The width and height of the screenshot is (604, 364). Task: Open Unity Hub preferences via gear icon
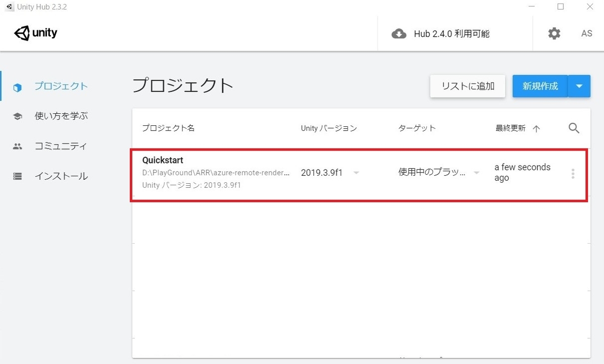click(x=554, y=33)
